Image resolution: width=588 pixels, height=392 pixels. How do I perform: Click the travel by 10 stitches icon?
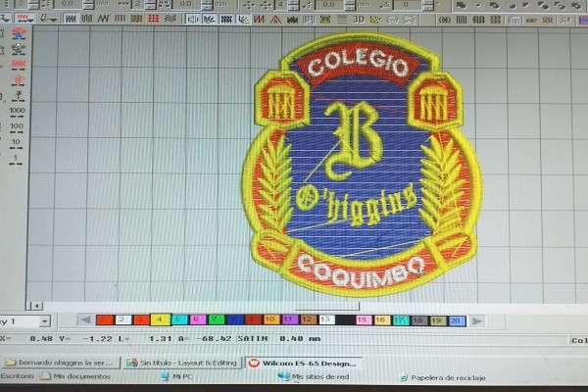17,143
